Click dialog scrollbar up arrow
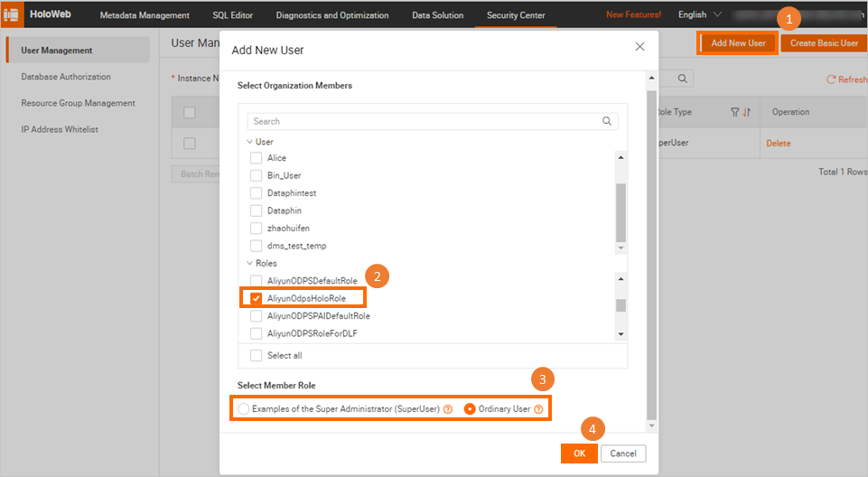Viewport: 868px width, 477px height. tap(651, 78)
